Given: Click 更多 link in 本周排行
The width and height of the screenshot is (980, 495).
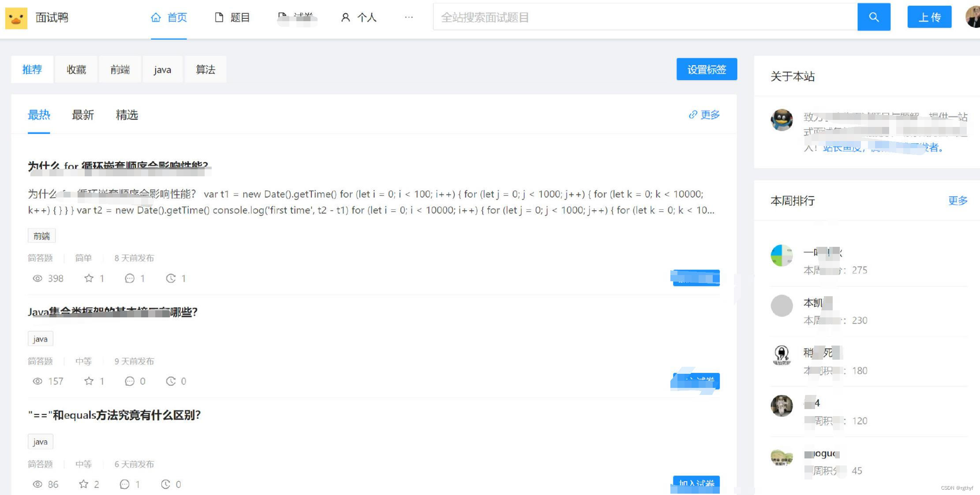Looking at the screenshot, I should click(x=958, y=201).
